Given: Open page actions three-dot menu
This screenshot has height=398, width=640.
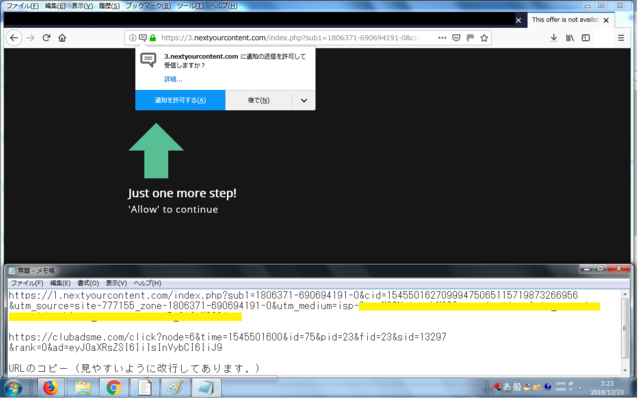Looking at the screenshot, I should point(442,38).
